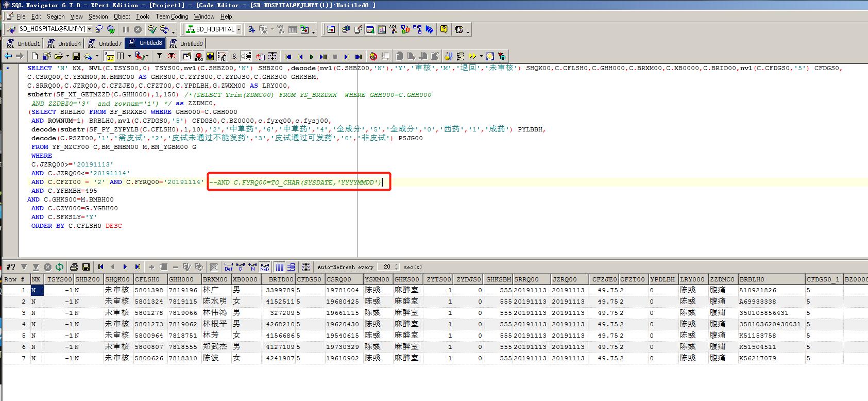The image size is (868, 401).
Task: Switch to the Untitled7 tab
Action: click(x=105, y=43)
